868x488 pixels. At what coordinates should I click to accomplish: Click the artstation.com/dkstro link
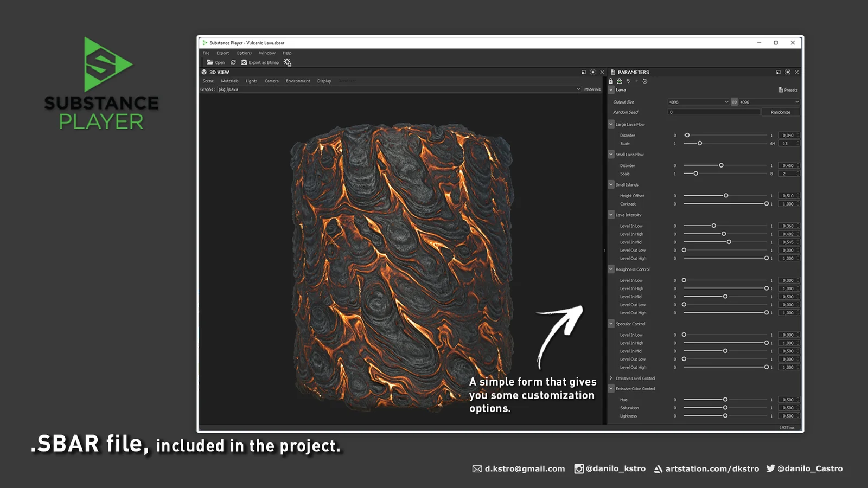tap(712, 469)
